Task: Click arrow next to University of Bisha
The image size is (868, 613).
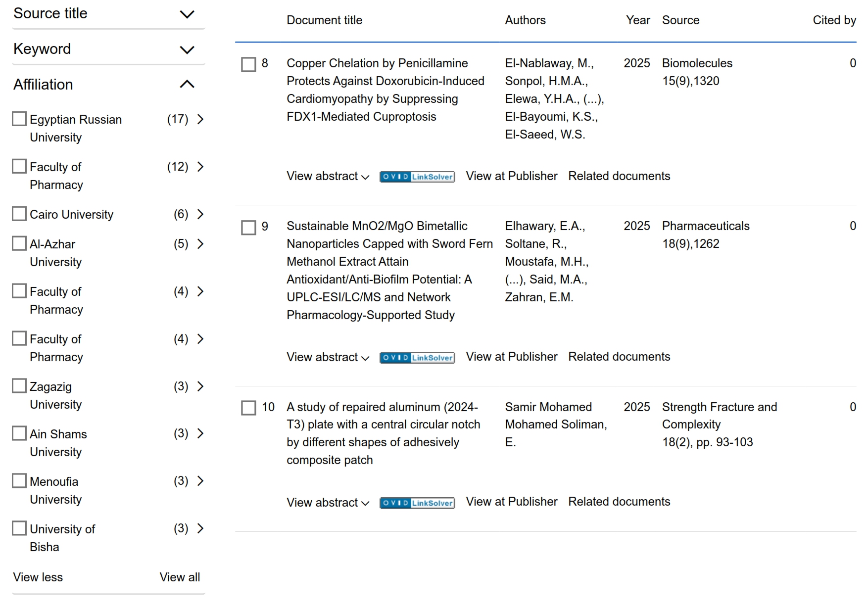Action: 200,528
